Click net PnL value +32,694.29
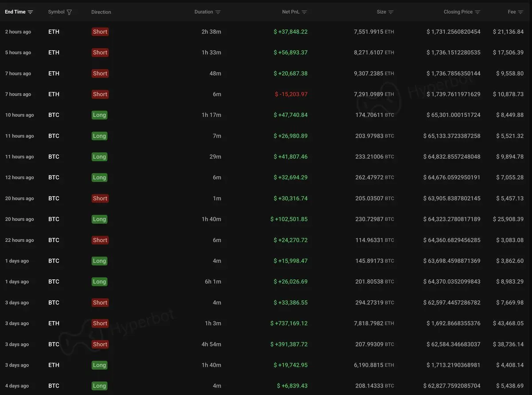Screen dimensions: 532x395 290,178
